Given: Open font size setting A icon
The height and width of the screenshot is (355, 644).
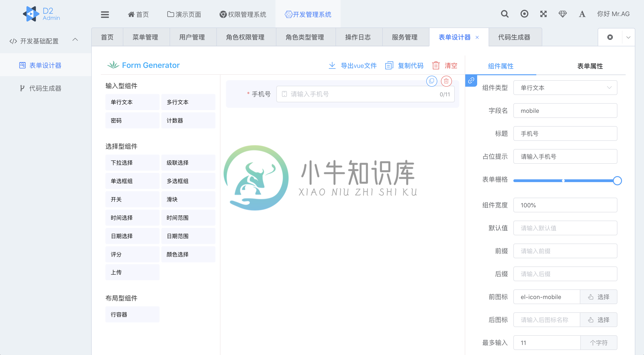Looking at the screenshot, I should pos(582,14).
